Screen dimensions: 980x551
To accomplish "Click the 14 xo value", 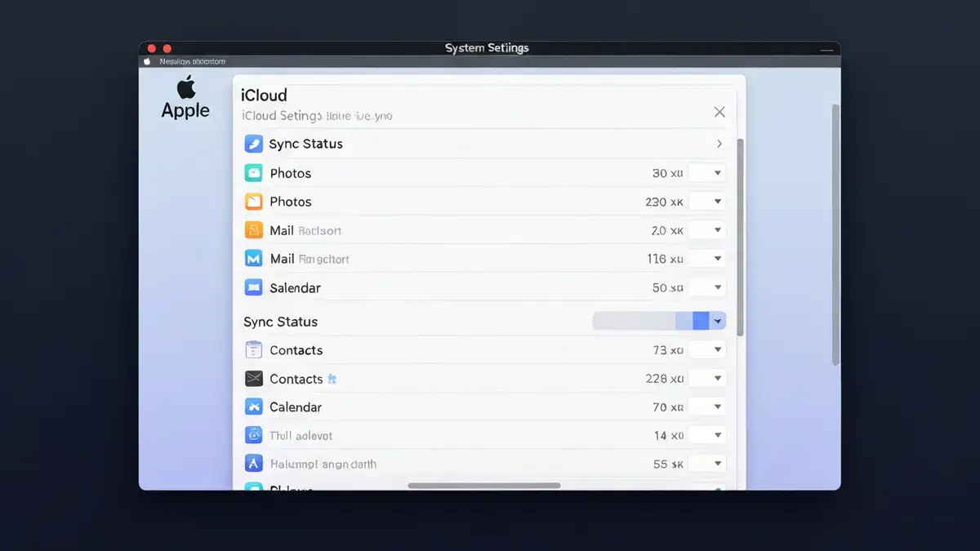I will (668, 435).
